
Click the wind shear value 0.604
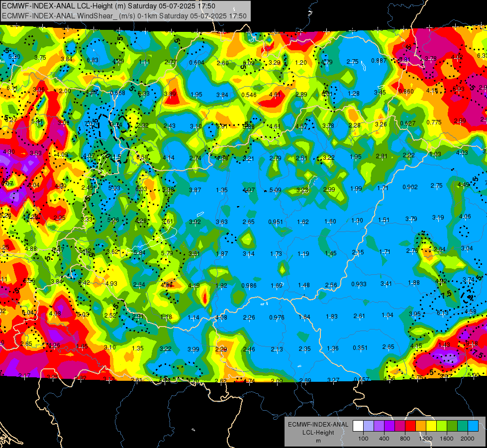click(x=196, y=63)
